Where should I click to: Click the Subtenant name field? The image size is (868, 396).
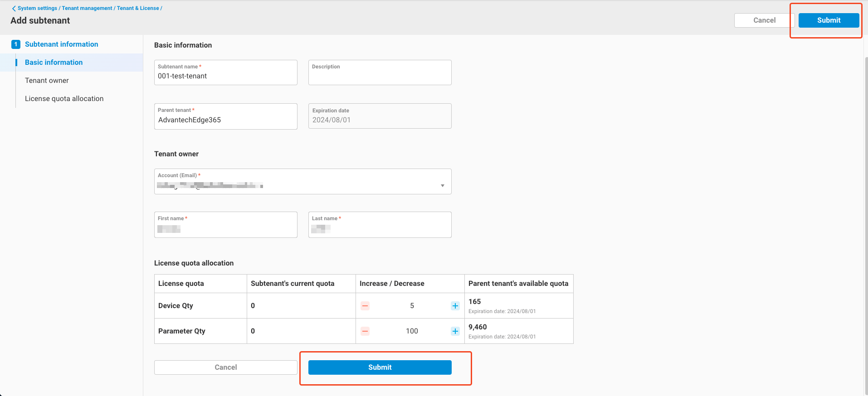[x=226, y=72]
